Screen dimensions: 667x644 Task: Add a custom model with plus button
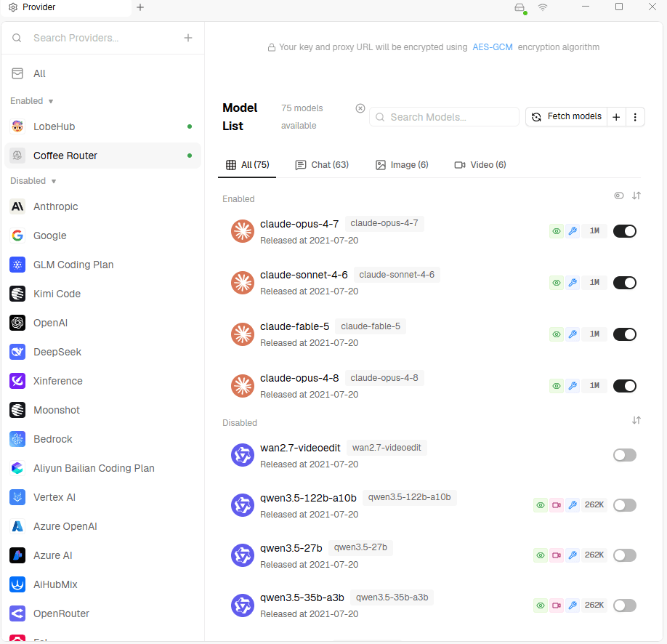(x=616, y=116)
